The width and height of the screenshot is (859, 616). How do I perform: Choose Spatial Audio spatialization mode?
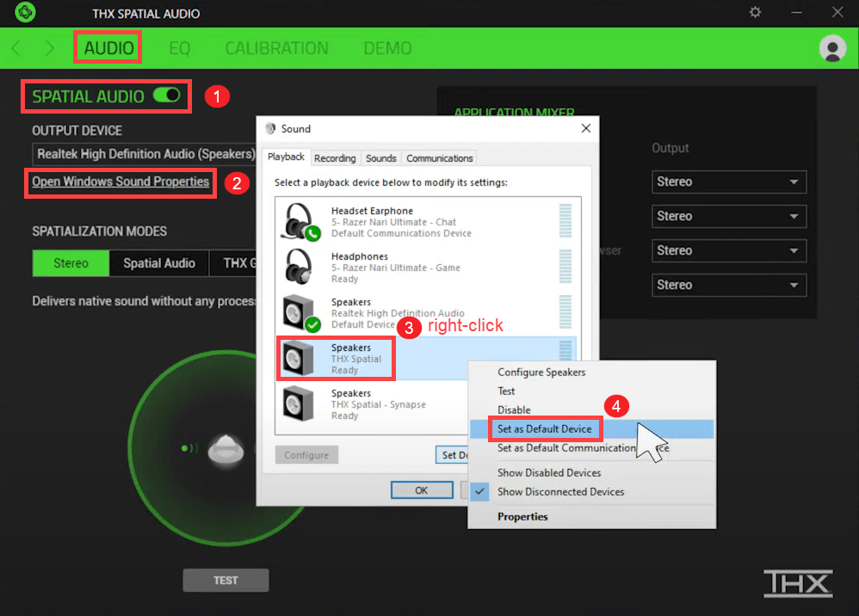coord(159,263)
